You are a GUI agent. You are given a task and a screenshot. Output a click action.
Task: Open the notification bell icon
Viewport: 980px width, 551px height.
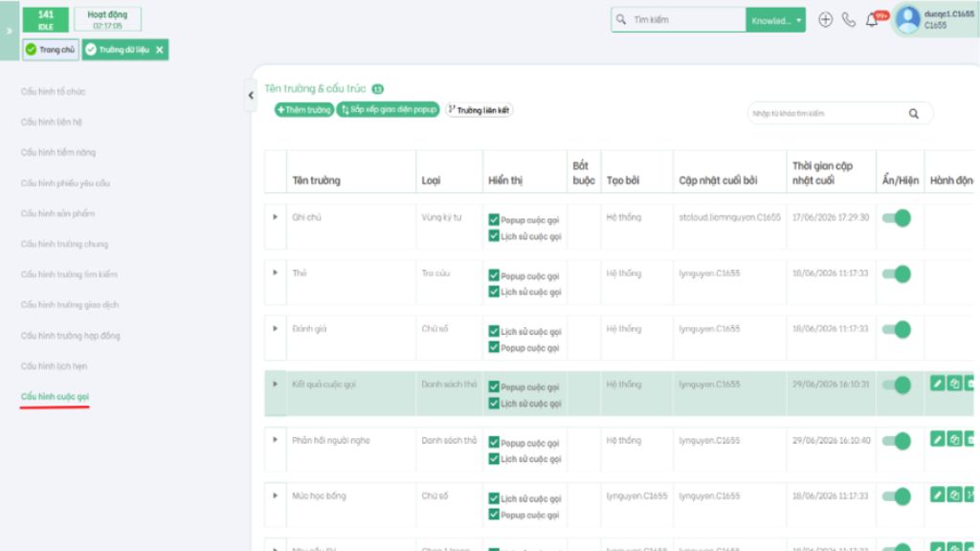point(871,20)
